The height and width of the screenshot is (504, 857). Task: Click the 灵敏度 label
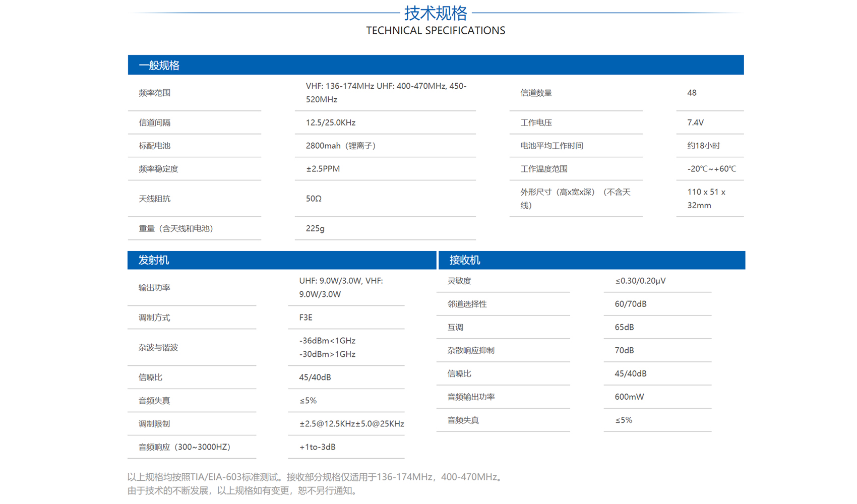[459, 281]
